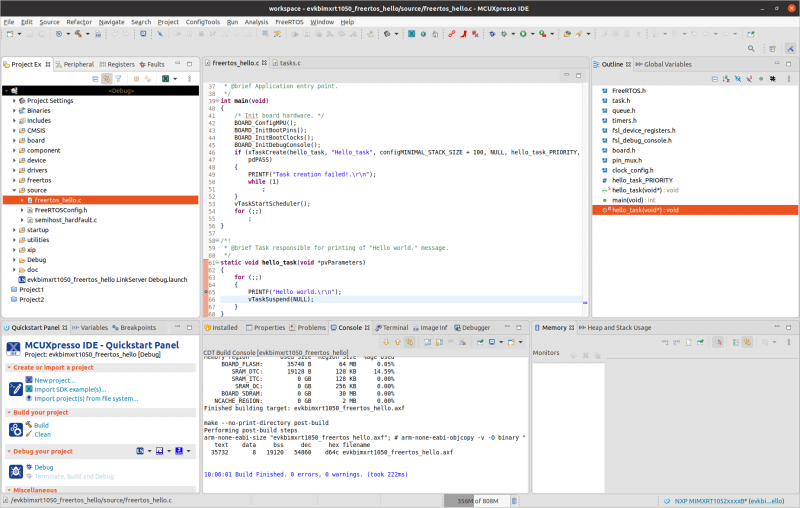
Task: Open evkbimxrt1050_freertos_hello LinkServer Debug.launch file
Action: [x=106, y=279]
